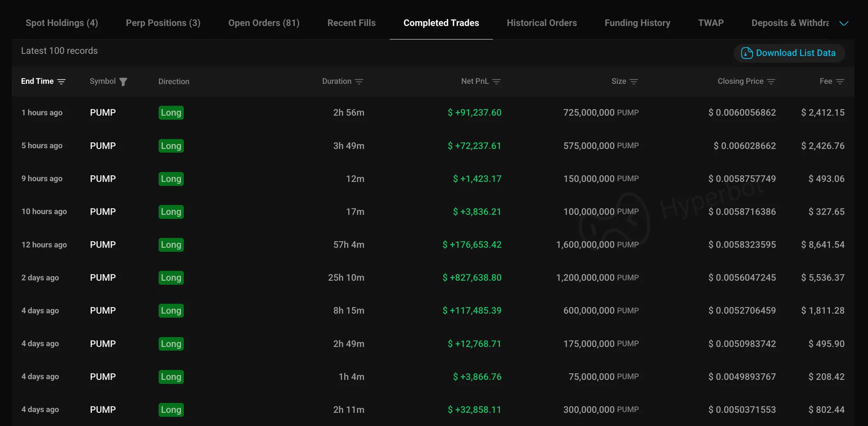Click the Latest 100 records label

[59, 51]
